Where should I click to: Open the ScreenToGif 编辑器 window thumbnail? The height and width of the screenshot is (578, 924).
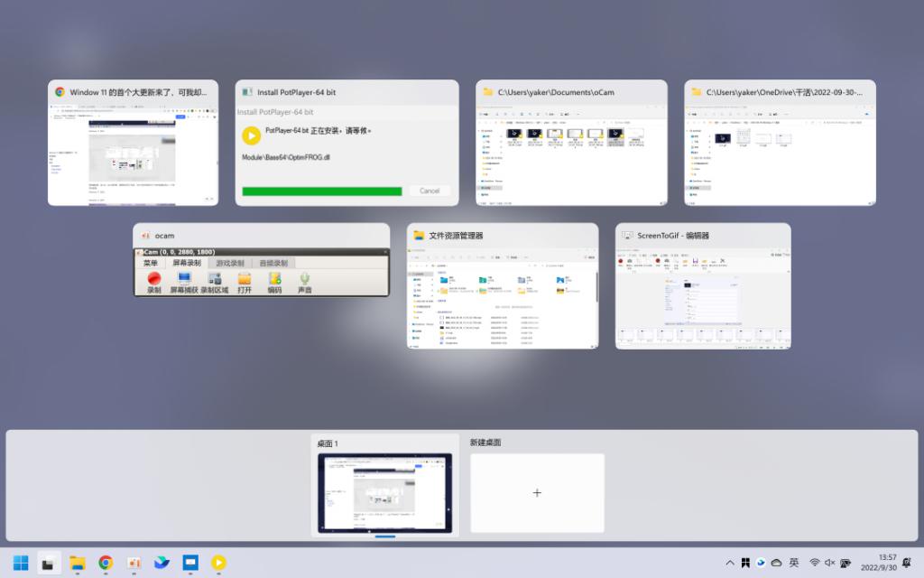coord(703,286)
